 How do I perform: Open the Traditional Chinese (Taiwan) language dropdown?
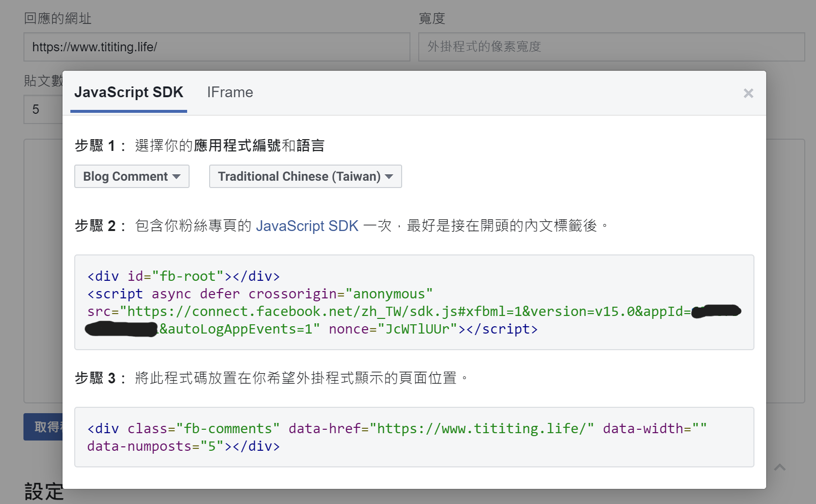(305, 176)
